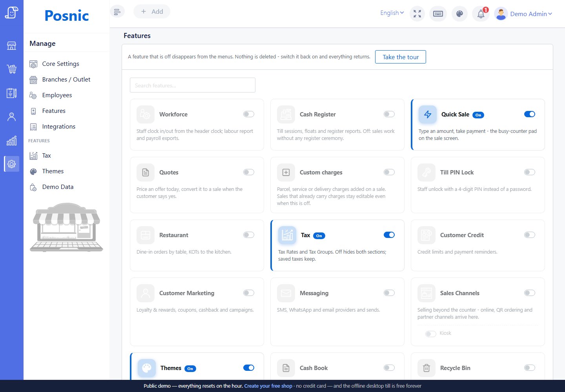Image resolution: width=565 pixels, height=392 pixels.
Task: Click the Recycle Bin trash icon
Action: [x=426, y=368]
